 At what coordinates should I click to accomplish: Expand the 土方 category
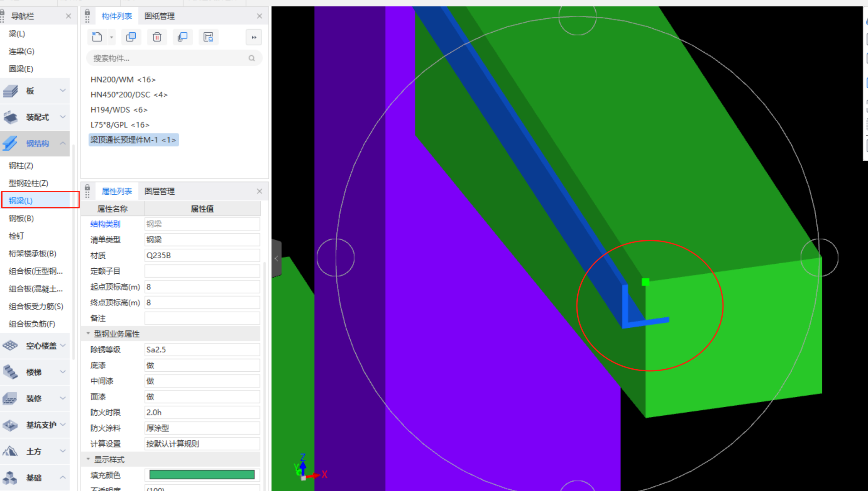click(x=63, y=451)
